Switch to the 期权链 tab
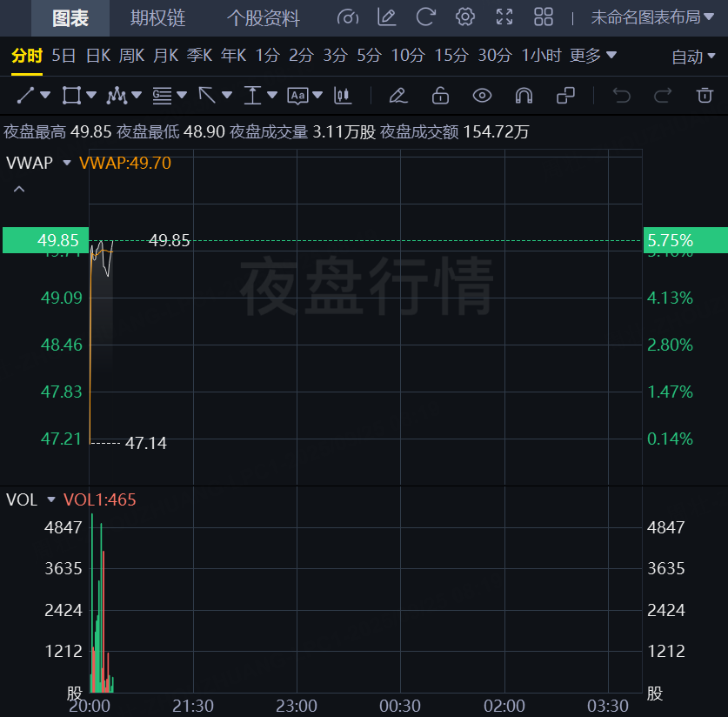The height and width of the screenshot is (717, 728). click(x=157, y=18)
